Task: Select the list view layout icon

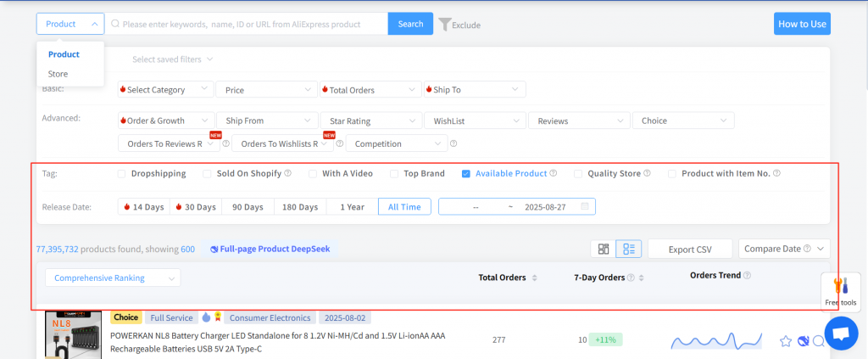Action: pos(628,249)
